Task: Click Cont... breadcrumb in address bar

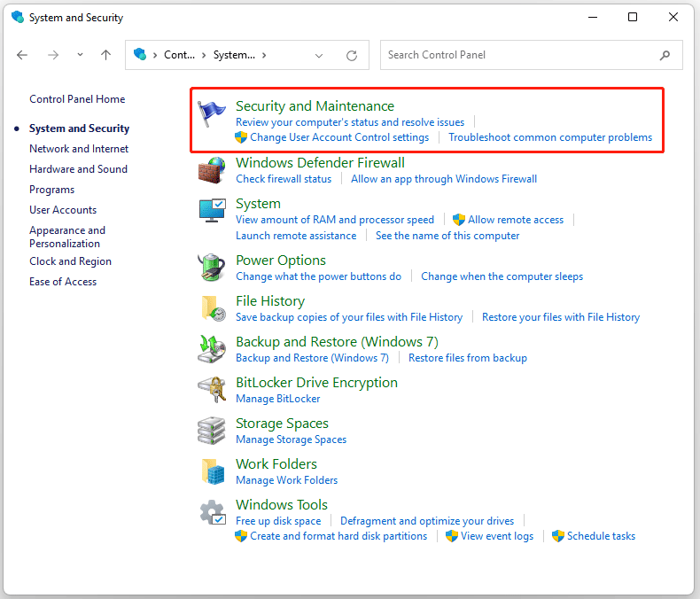Action: click(x=180, y=55)
